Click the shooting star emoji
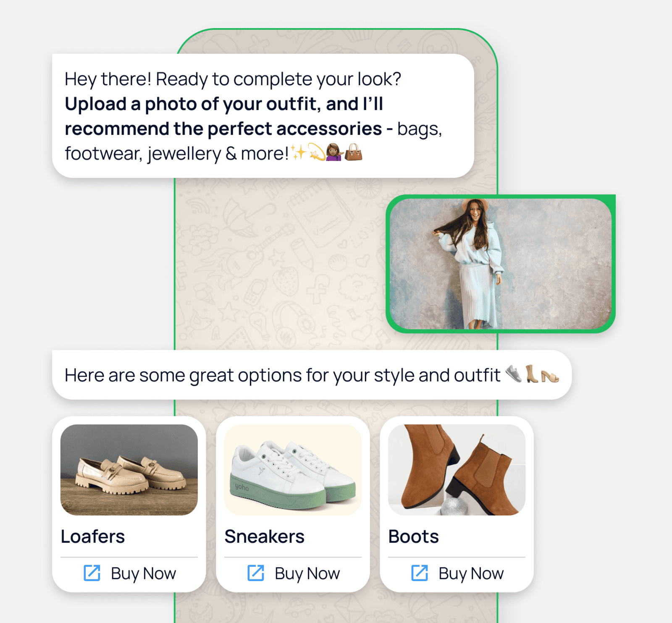The height and width of the screenshot is (623, 672). (x=317, y=152)
